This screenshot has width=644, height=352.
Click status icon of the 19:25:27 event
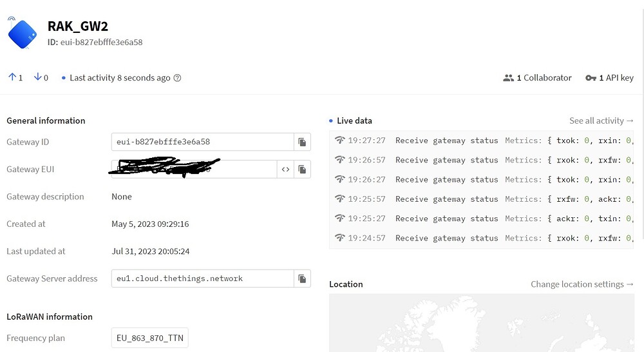pos(339,219)
